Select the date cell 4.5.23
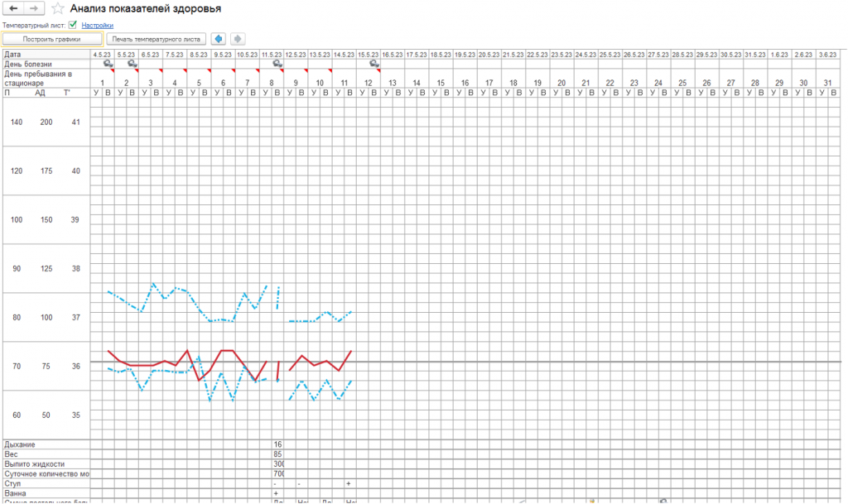 (102, 55)
